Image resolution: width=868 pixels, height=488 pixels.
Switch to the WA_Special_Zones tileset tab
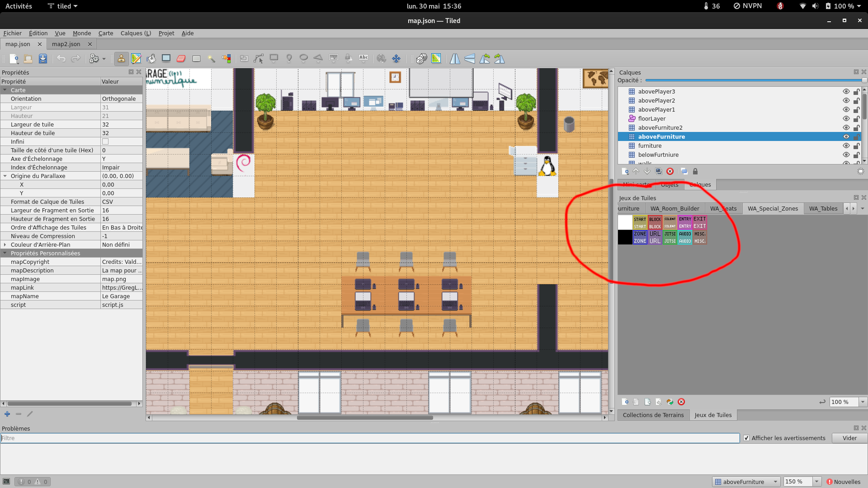tap(773, 208)
